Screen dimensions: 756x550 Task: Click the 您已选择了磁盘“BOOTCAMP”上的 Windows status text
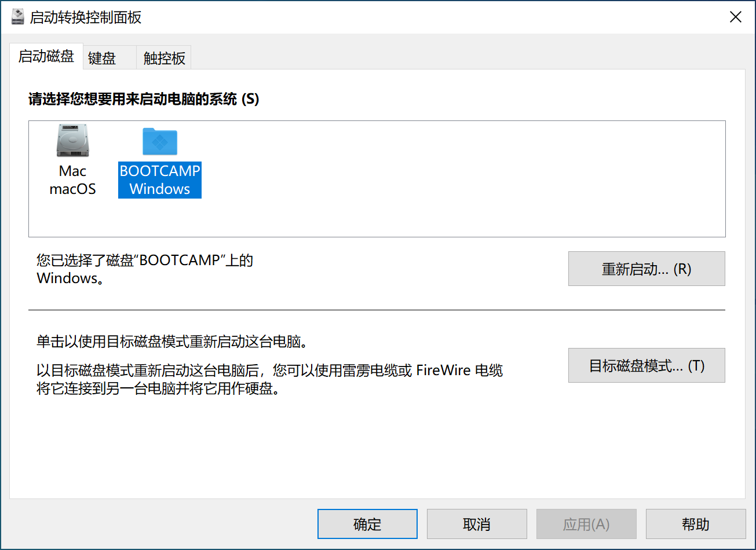(145, 269)
